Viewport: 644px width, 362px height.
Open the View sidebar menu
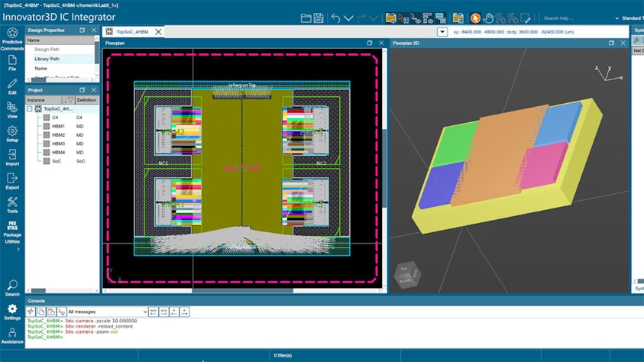[x=12, y=110]
